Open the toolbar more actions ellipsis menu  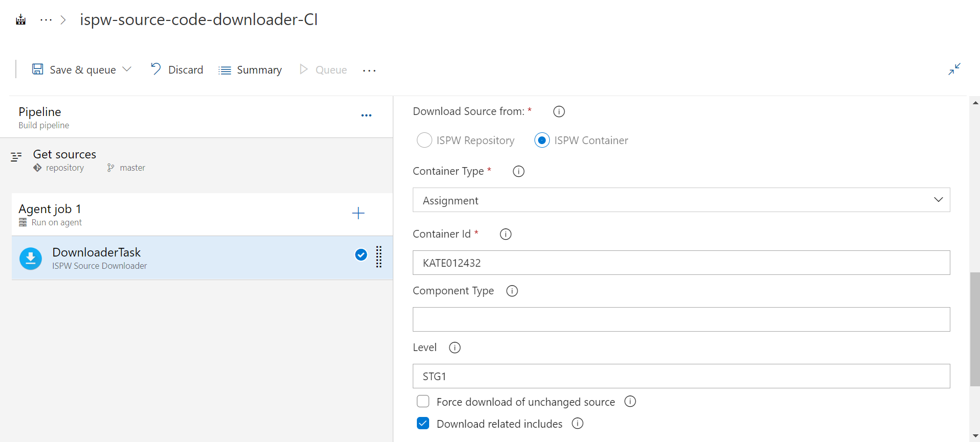[x=369, y=71]
